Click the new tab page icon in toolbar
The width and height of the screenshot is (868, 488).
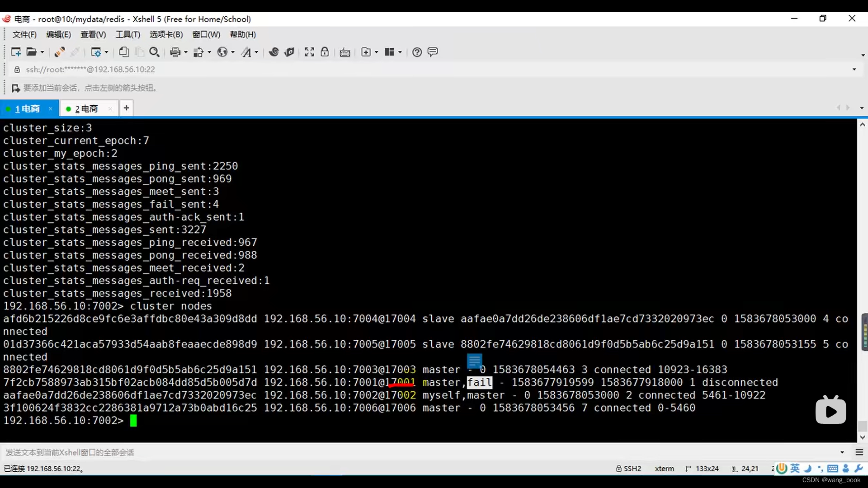[366, 52]
